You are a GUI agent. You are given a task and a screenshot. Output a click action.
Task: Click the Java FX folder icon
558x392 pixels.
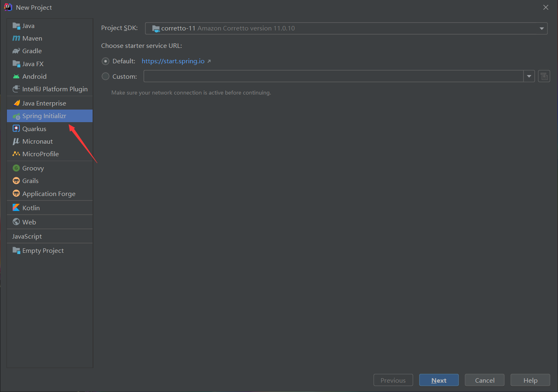(x=16, y=64)
